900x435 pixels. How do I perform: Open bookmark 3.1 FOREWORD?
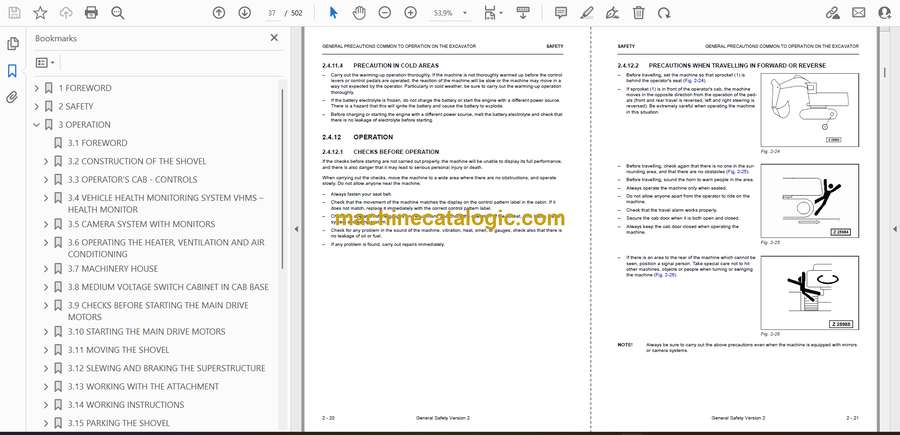(98, 143)
